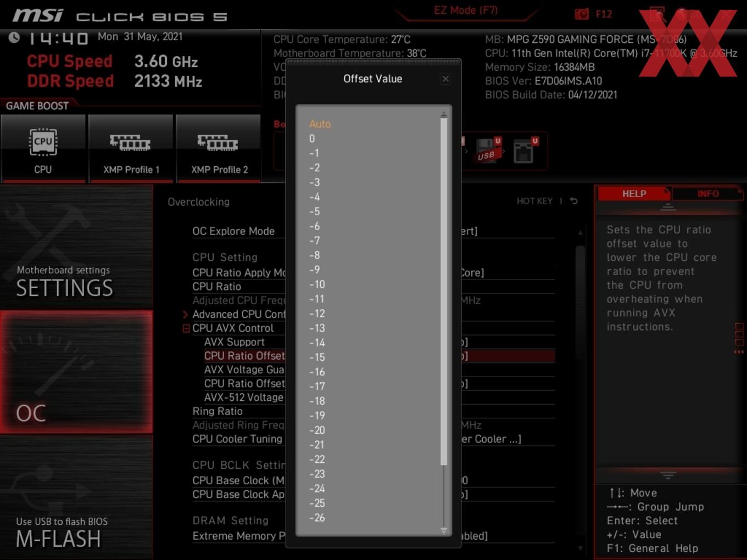Choose offset value -2

click(314, 168)
